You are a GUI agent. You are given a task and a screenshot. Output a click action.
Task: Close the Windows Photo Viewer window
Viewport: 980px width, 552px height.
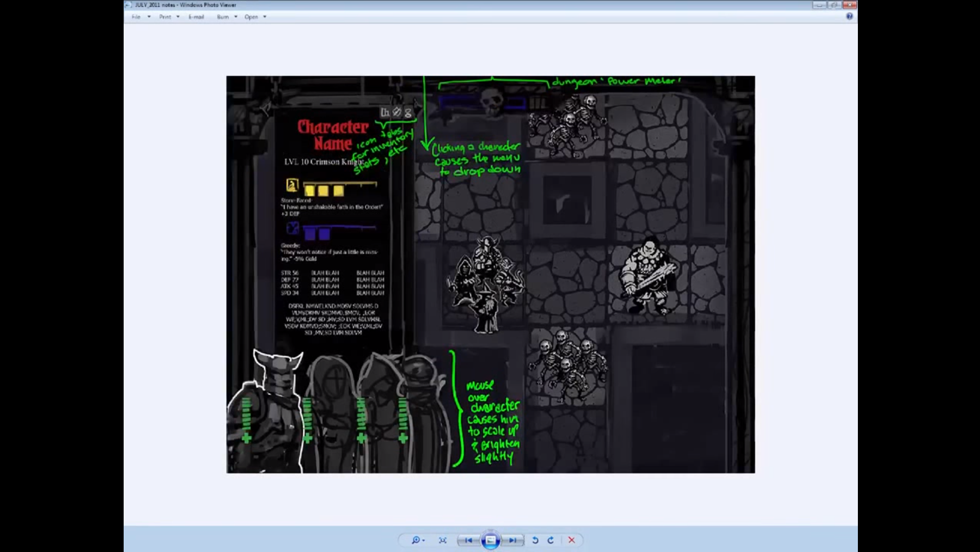(x=850, y=5)
